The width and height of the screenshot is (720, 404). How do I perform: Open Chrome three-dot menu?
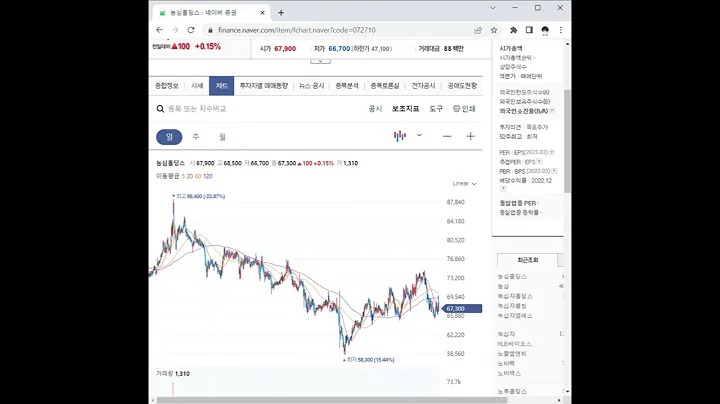(x=561, y=30)
